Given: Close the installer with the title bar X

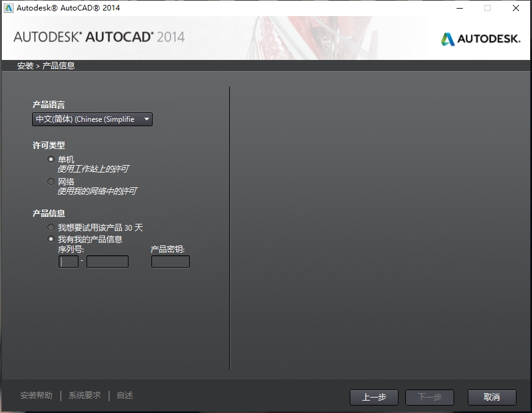Looking at the screenshot, I should coord(516,8).
